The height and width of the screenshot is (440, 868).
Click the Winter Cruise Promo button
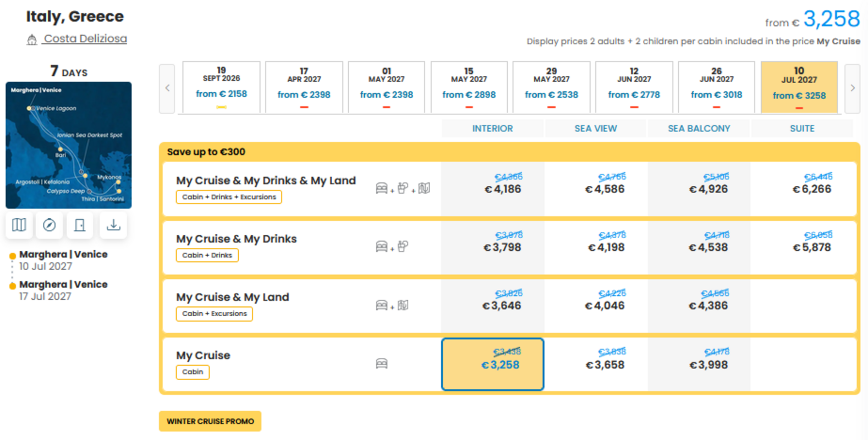[210, 421]
